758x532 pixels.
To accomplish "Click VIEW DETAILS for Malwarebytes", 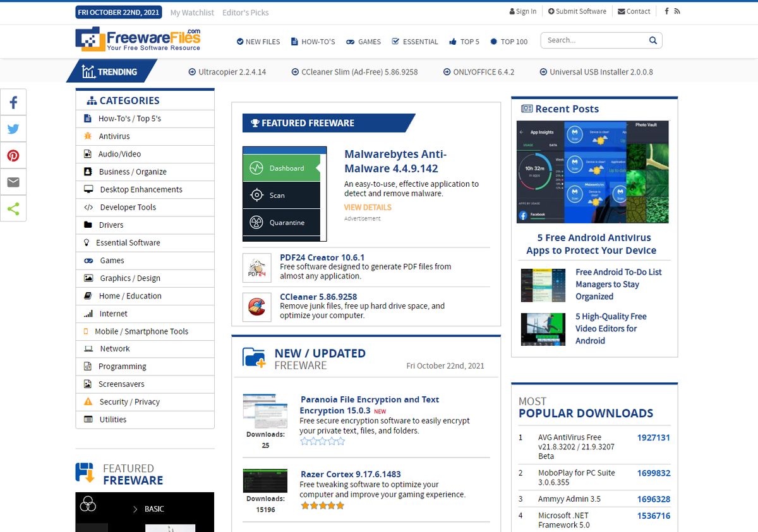I will point(368,207).
